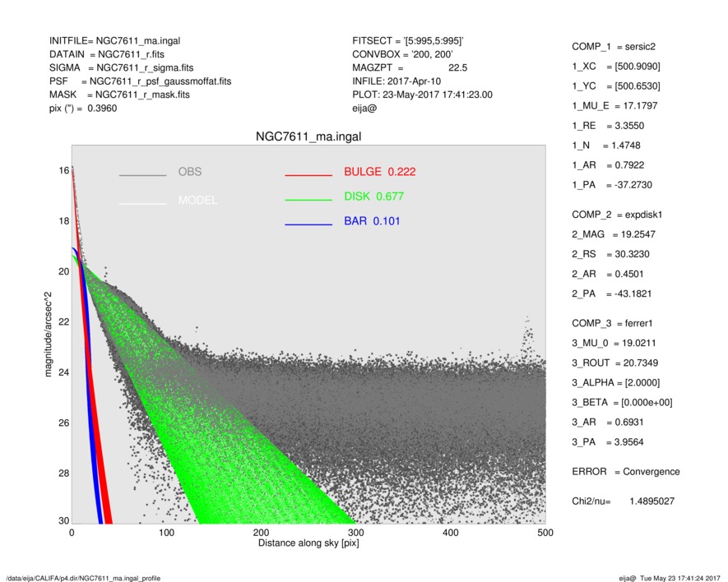This screenshot has height=582, width=728.
Task: Click the 2_MAG = 19.2547 parameter
Action: click(x=614, y=234)
